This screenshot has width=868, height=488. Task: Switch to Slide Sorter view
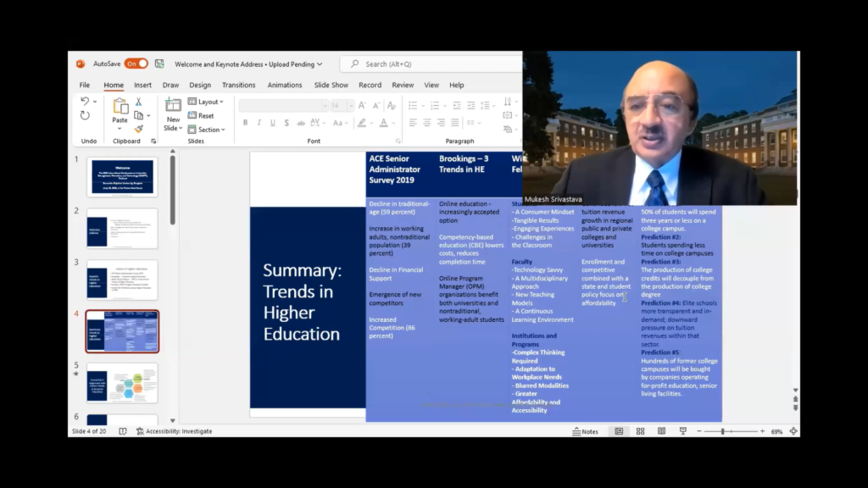click(x=640, y=431)
